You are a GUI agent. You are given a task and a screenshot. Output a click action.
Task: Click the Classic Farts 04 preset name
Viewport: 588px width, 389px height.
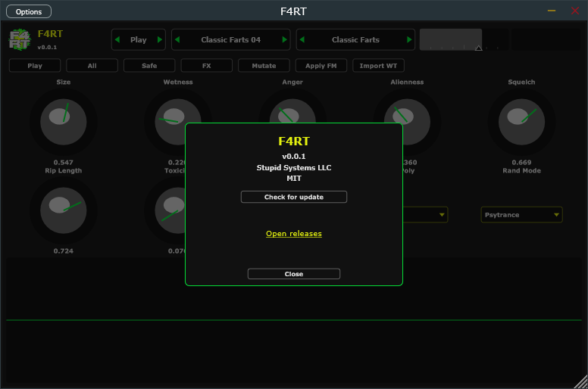(230, 39)
